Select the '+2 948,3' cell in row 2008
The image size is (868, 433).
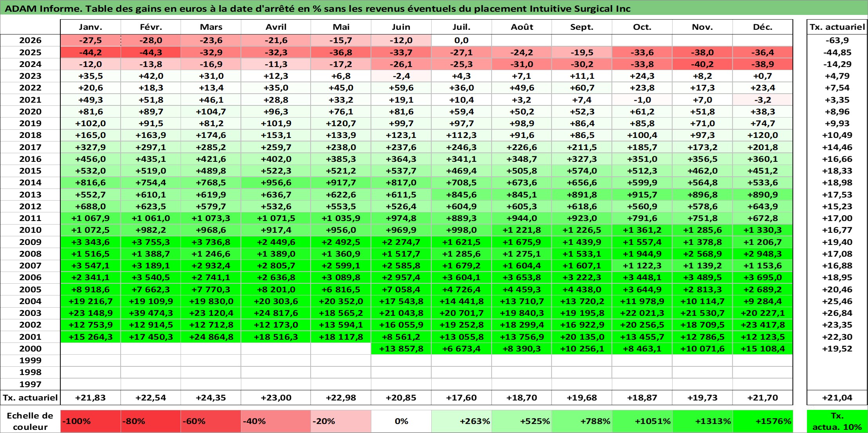763,254
